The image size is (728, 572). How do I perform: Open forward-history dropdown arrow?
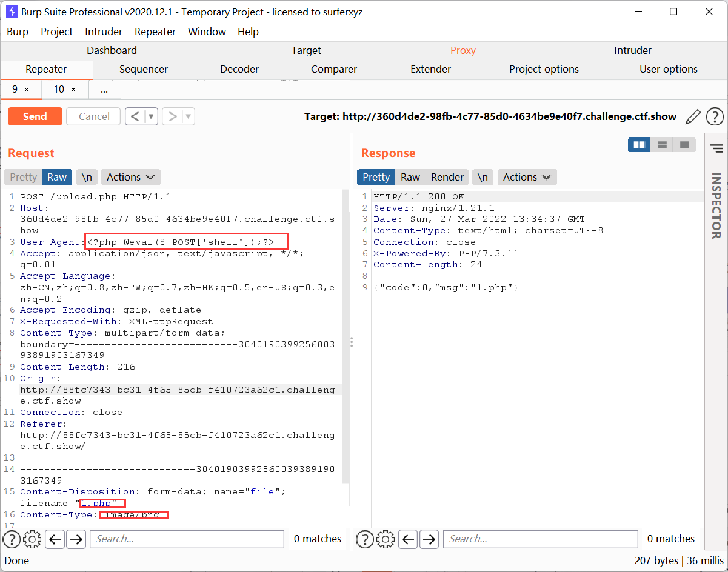pyautogui.click(x=189, y=116)
